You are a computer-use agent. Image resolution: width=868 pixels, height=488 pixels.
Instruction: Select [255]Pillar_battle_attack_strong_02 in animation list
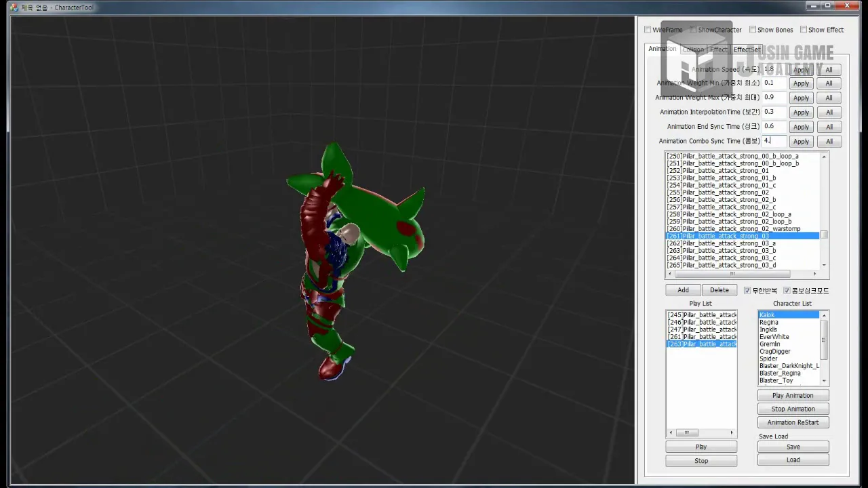(x=743, y=192)
